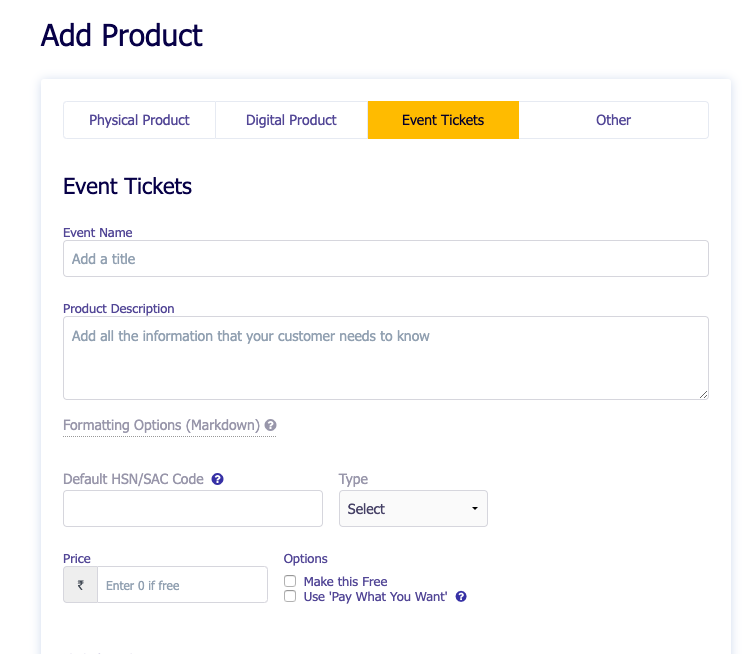
Task: Click the Price field showing 'Enter 0 if free'
Action: [182, 585]
